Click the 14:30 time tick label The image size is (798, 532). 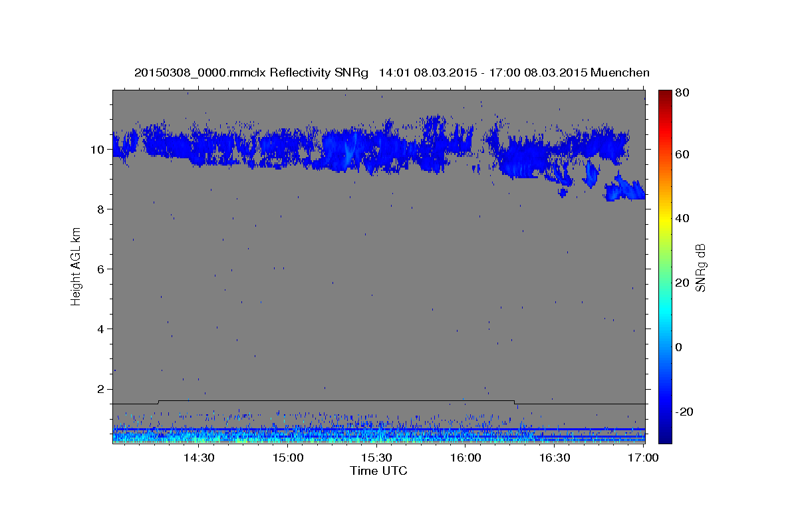pos(198,458)
